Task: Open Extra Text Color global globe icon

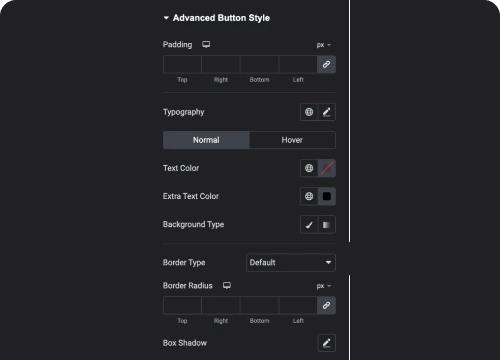Action: click(309, 196)
